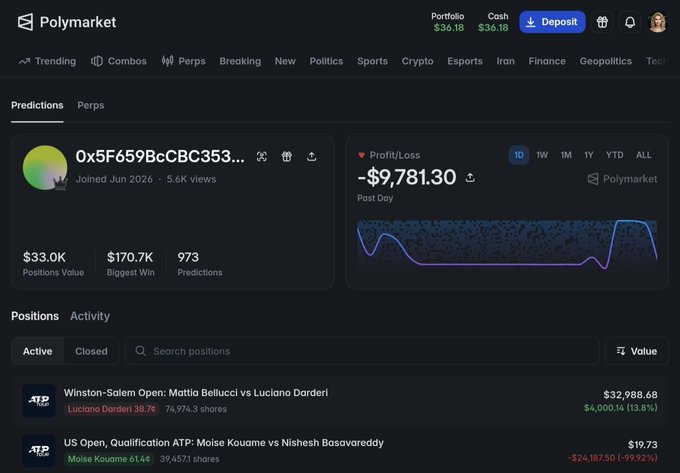This screenshot has height=473, width=680.
Task: Click the share icon beside wallet address
Action: [x=311, y=157]
